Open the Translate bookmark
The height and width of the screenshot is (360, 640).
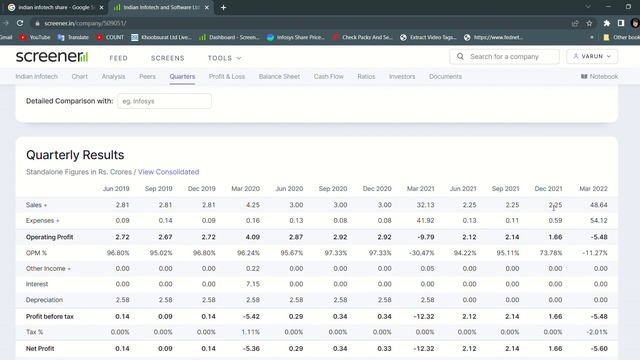pyautogui.click(x=73, y=37)
